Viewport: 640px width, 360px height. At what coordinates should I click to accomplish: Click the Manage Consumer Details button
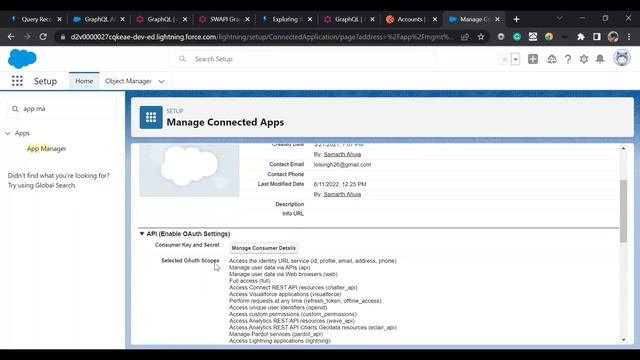click(264, 248)
